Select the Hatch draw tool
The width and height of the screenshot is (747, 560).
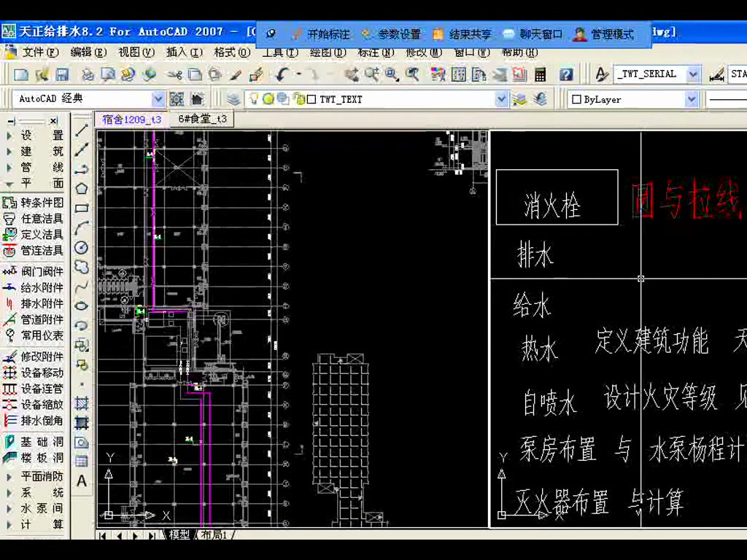[x=82, y=404]
